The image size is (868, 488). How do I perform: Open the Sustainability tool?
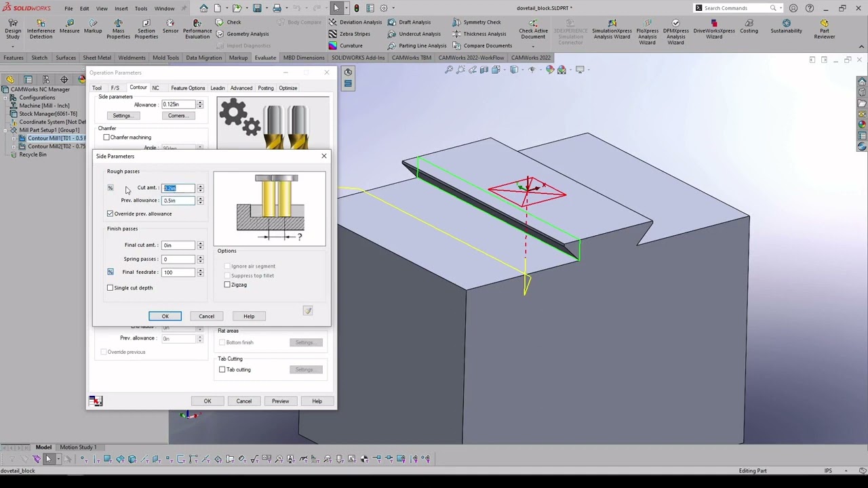(786, 26)
